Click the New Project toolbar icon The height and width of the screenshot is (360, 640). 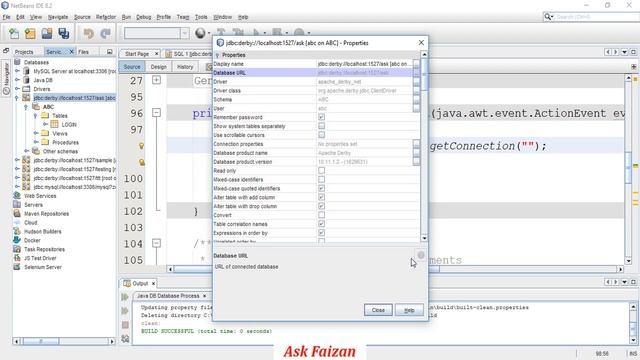30,33
